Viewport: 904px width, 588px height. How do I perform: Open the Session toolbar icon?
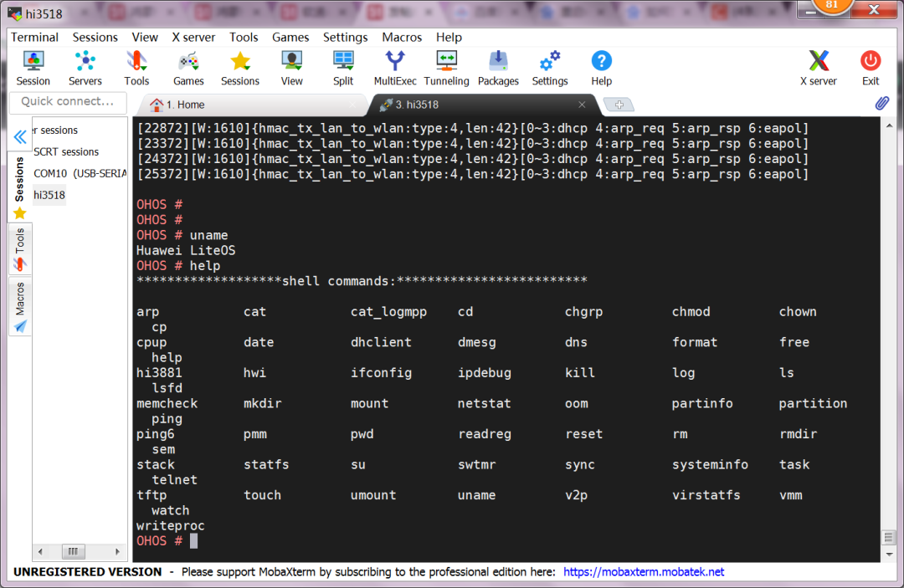(x=33, y=68)
